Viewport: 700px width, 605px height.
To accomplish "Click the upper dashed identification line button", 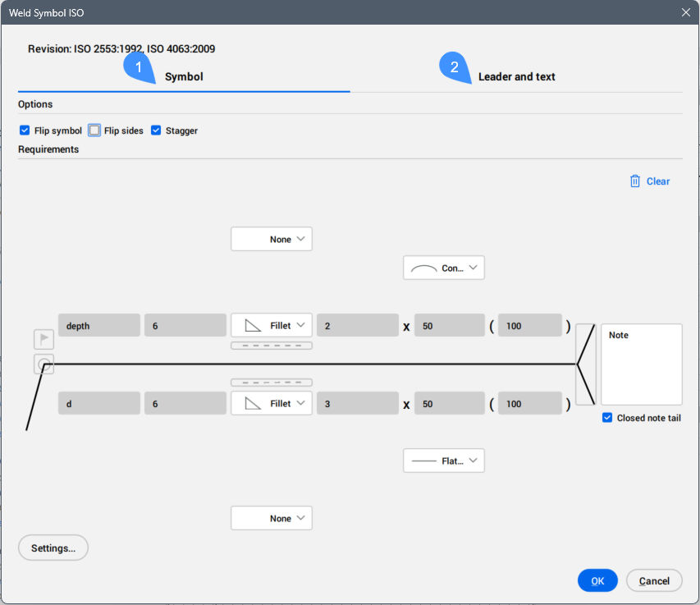I will pyautogui.click(x=272, y=346).
